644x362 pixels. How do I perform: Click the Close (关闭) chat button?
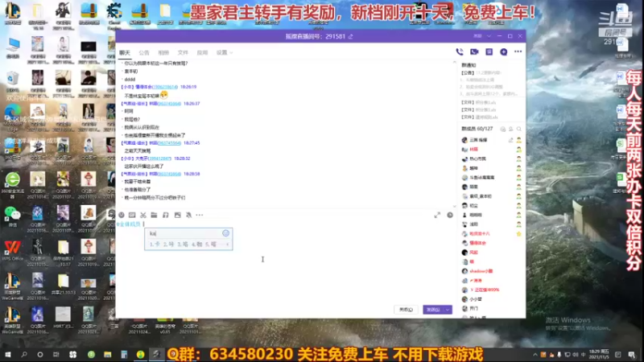coord(406,310)
